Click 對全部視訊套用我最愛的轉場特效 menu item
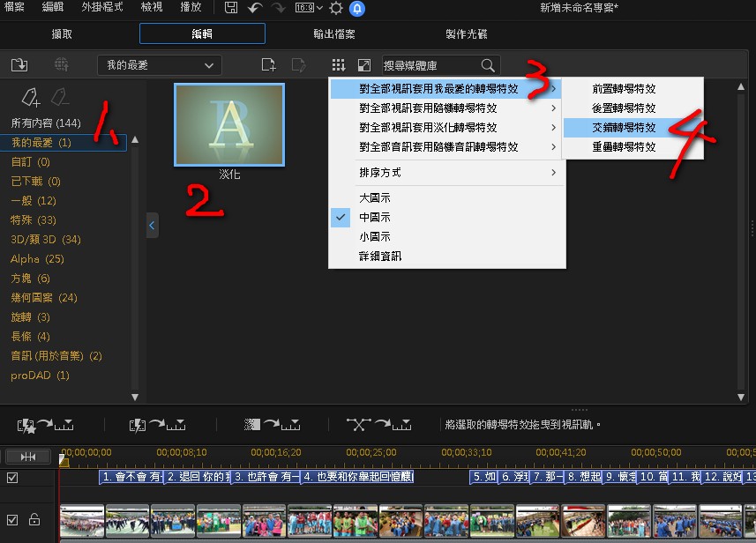Screen dimensions: 756x543 446,89
